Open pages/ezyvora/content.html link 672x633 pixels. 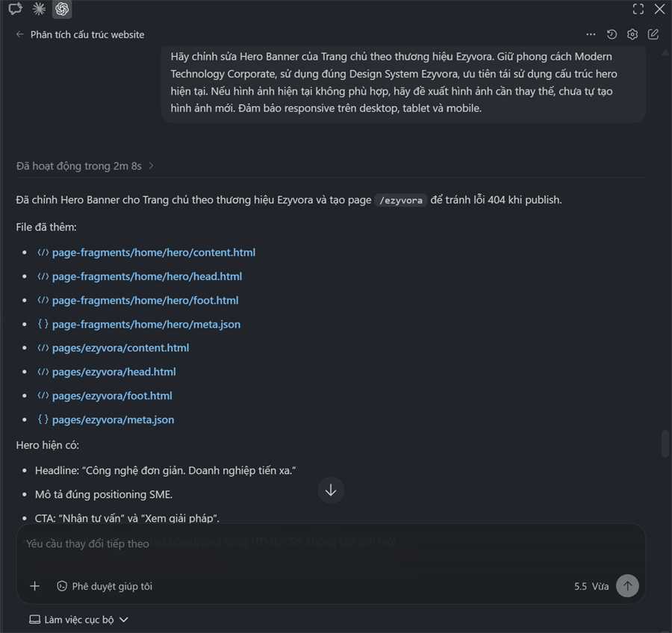(x=120, y=348)
